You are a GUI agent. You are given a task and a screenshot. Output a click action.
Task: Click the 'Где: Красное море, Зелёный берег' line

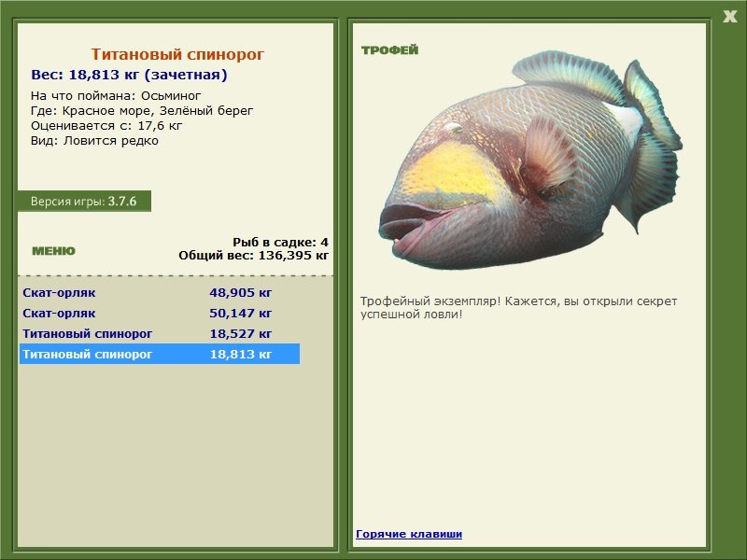pos(142,111)
